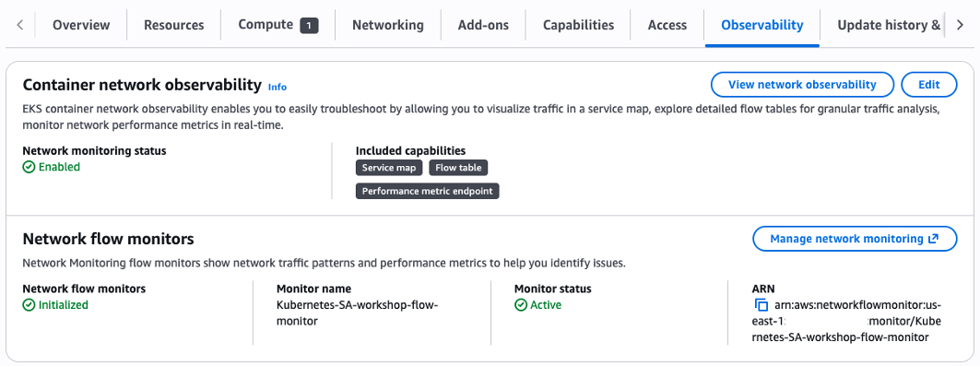Open the Resources tab
980x366 pixels.
173,25
